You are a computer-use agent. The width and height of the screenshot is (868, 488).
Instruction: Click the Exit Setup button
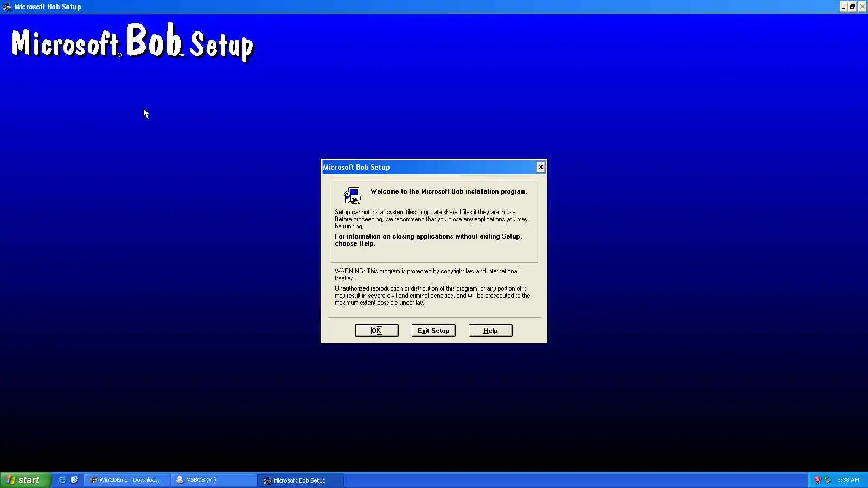[x=433, y=331]
